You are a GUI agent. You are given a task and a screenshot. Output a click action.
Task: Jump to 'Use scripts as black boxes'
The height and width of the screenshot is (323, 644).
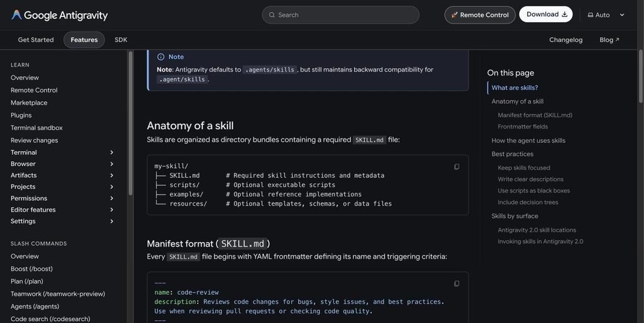[x=533, y=191]
